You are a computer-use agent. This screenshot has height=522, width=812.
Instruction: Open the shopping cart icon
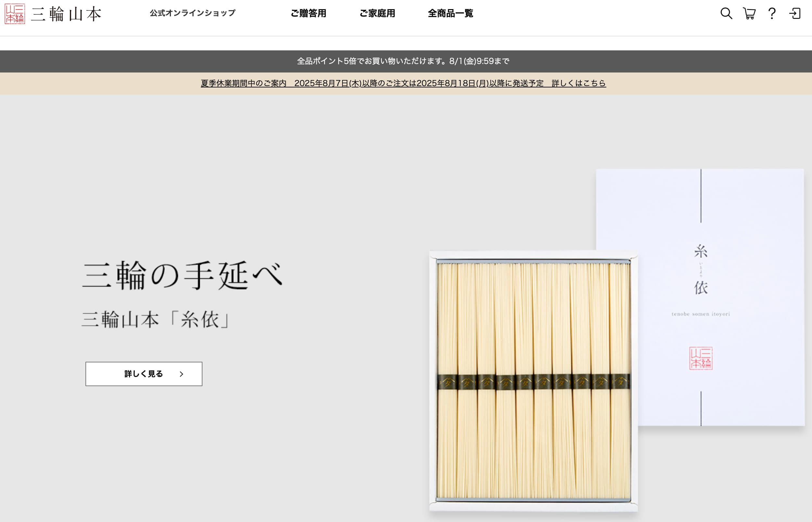[x=749, y=14]
